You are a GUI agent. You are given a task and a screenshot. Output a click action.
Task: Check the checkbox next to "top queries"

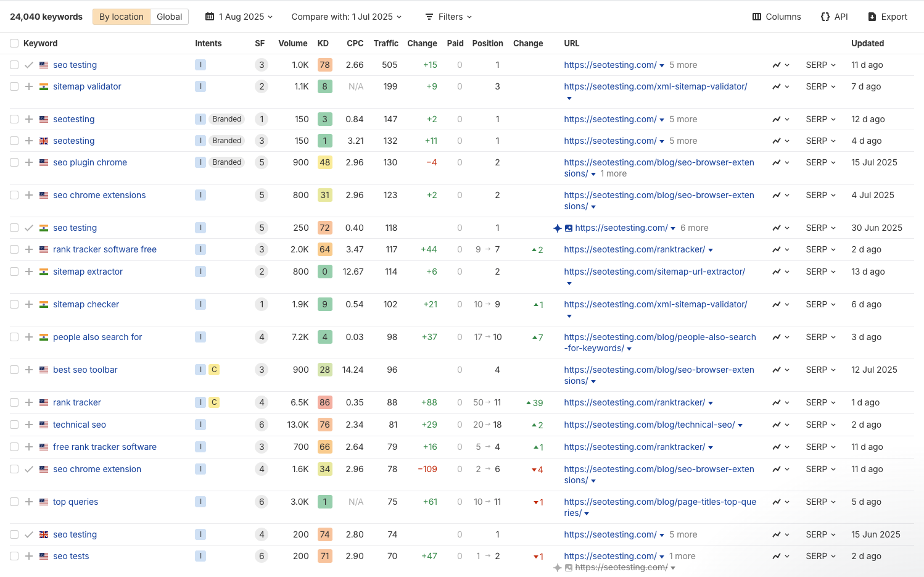(x=14, y=502)
